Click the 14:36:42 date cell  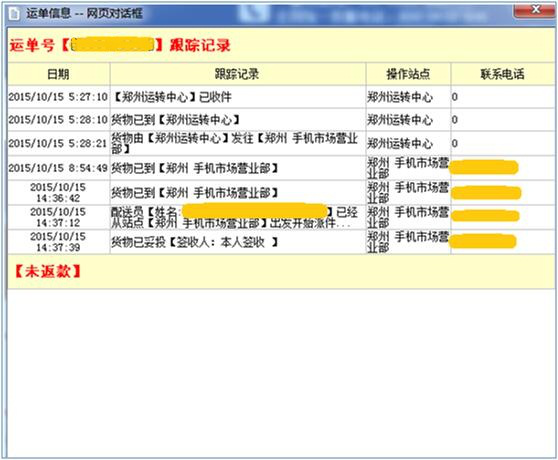click(58, 192)
